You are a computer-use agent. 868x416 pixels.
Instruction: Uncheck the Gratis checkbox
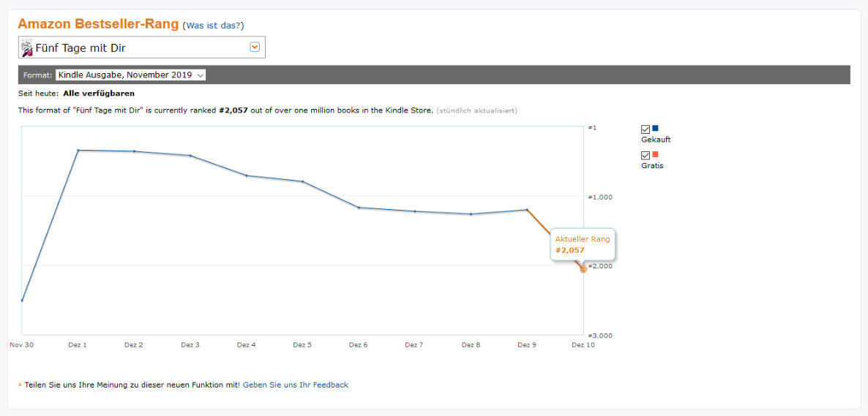click(645, 156)
